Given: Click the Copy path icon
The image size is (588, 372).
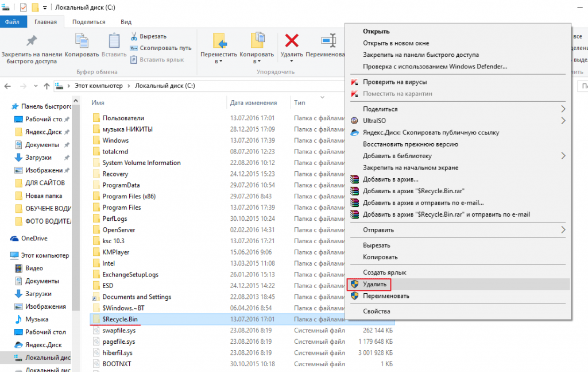Looking at the screenshot, I should coord(134,48).
